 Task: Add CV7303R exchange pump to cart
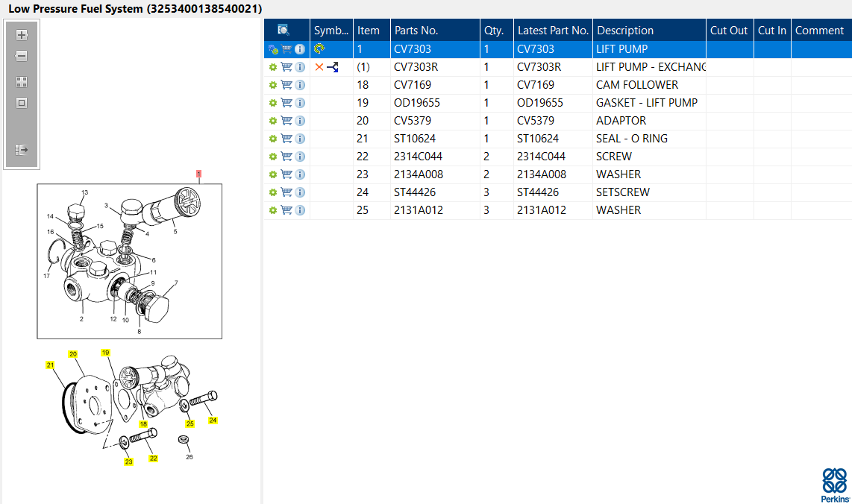point(286,67)
